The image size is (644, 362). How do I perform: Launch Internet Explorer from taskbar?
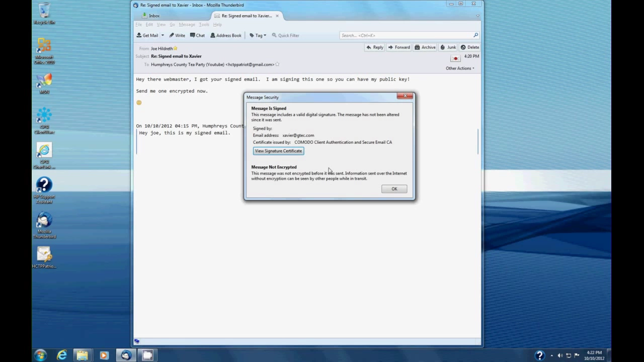(62, 355)
